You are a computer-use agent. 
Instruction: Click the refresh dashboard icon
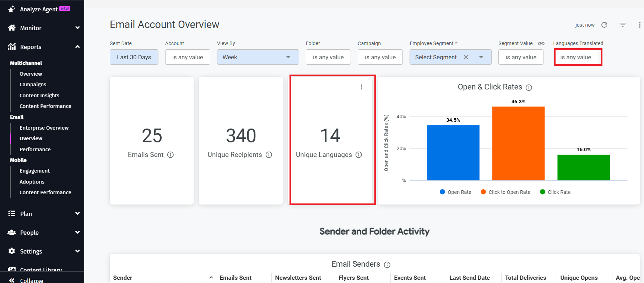(x=604, y=25)
